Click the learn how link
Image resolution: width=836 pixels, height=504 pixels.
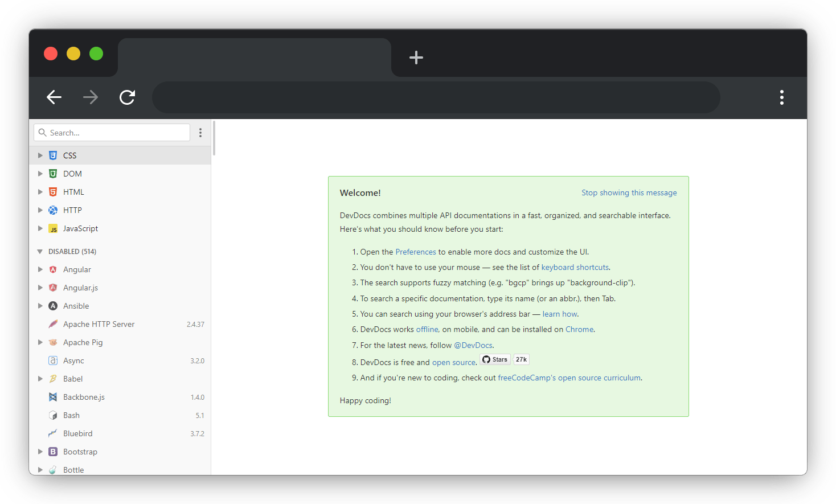[560, 314]
